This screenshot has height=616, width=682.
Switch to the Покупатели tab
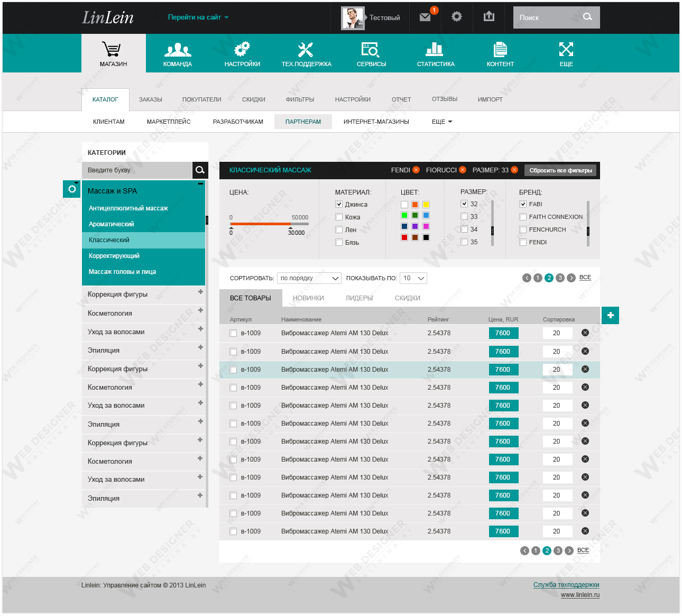pos(201,99)
